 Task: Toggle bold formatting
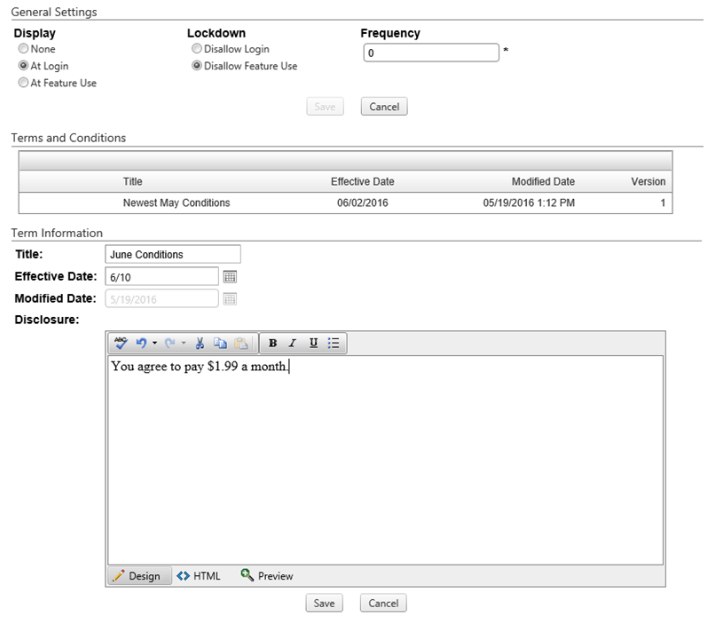(x=273, y=343)
